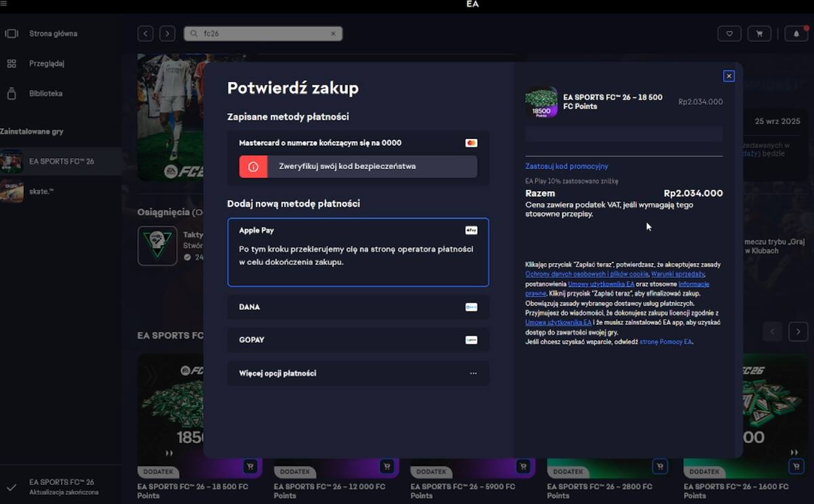Open EA SPORTS FC 26 – 12 000 FC Points title
The width and height of the screenshot is (814, 504).
tap(330, 491)
